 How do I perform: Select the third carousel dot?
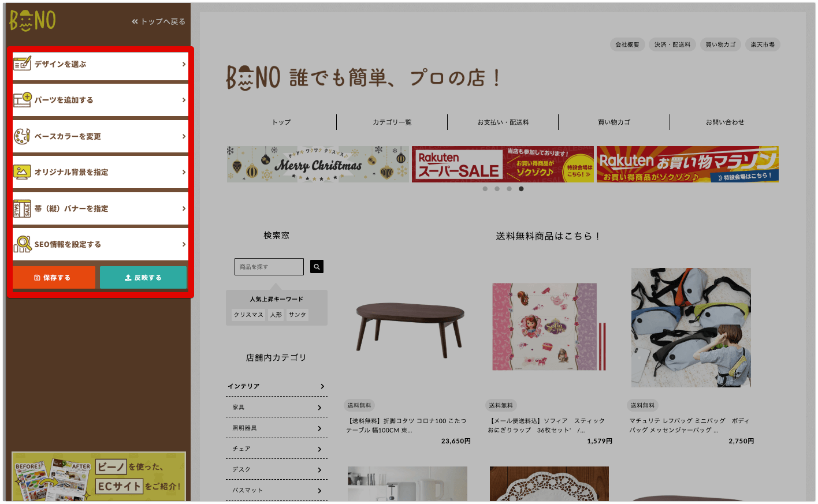pyautogui.click(x=509, y=189)
